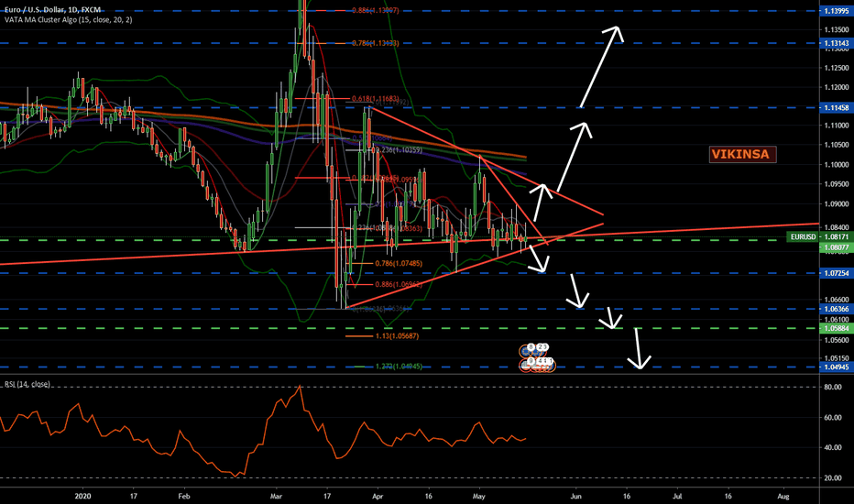
Task: Select the 1.06366 blue price level label
Action: click(836, 309)
